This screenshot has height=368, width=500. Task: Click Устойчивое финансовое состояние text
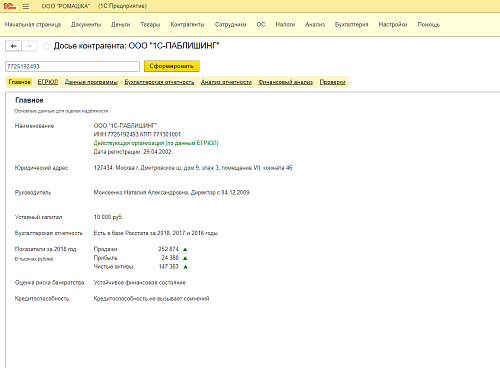(140, 282)
